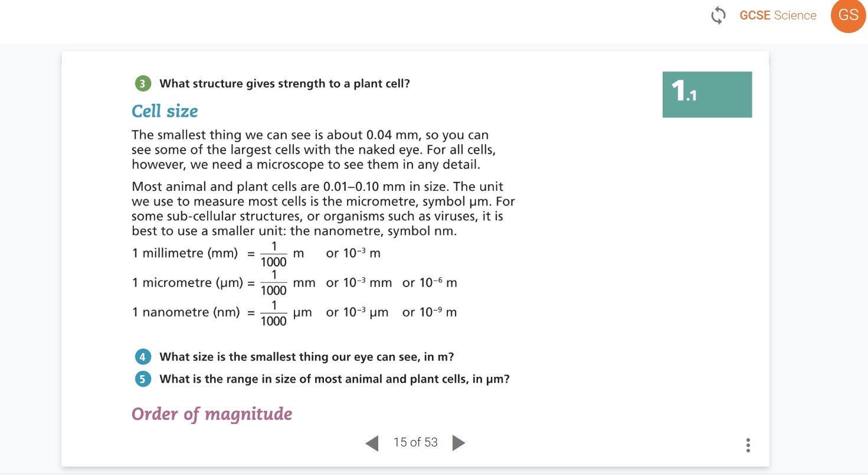Click the '1 nanometre (nm)' equation line
The width and height of the screenshot is (868, 476).
point(294,312)
